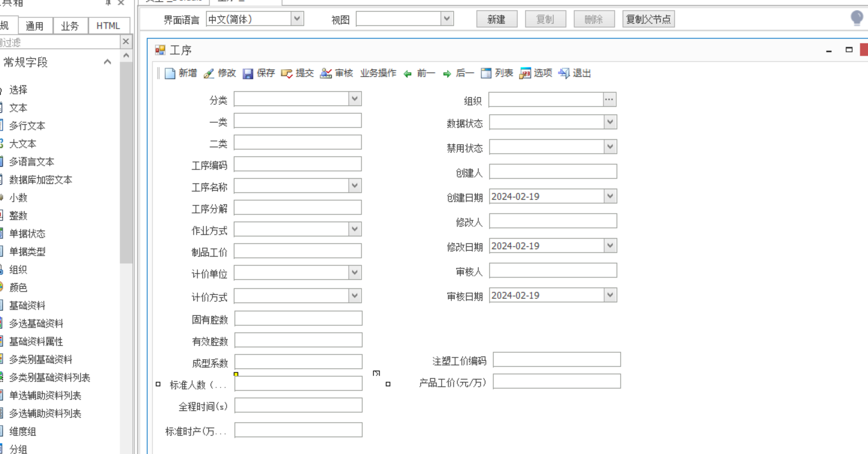Click the lightbulb hint icon at top right

pyautogui.click(x=857, y=18)
